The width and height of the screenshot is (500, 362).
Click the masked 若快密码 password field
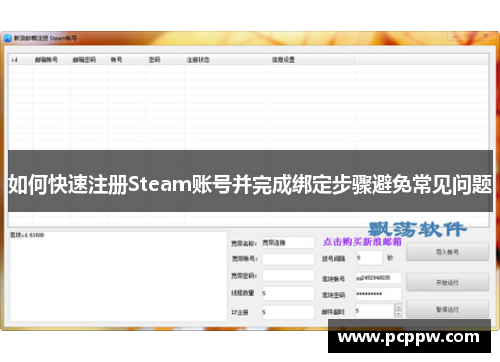pyautogui.click(x=379, y=294)
